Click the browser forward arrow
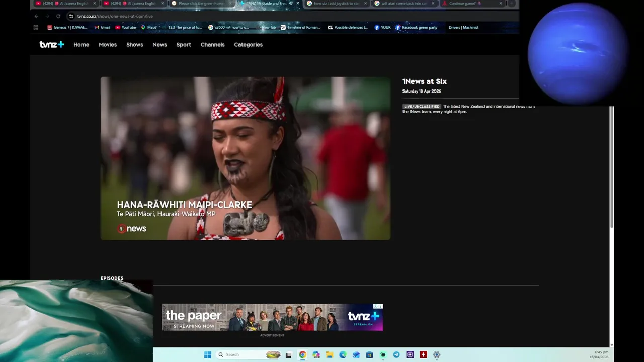The height and width of the screenshot is (362, 644). 47,16
